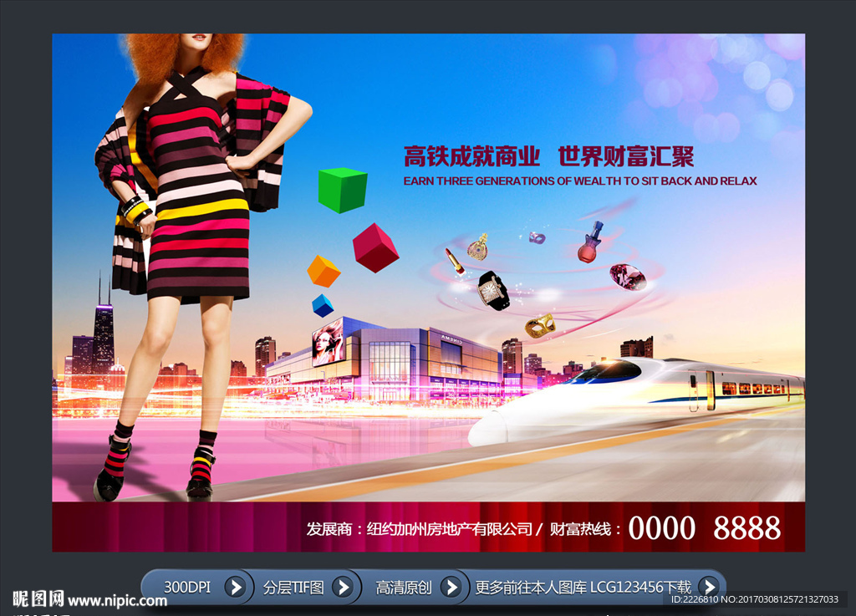Click the 昵图网 logo text
This screenshot has width=856, height=616.
38,599
